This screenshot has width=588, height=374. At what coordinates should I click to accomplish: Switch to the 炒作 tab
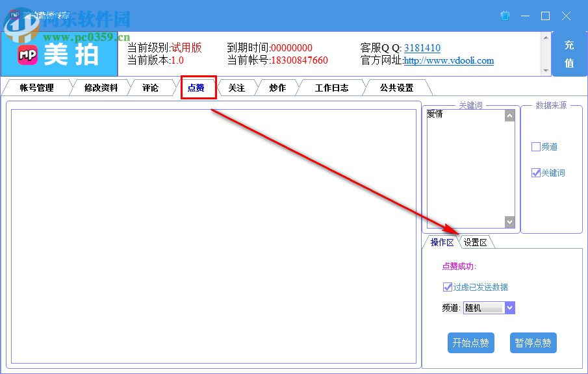277,87
